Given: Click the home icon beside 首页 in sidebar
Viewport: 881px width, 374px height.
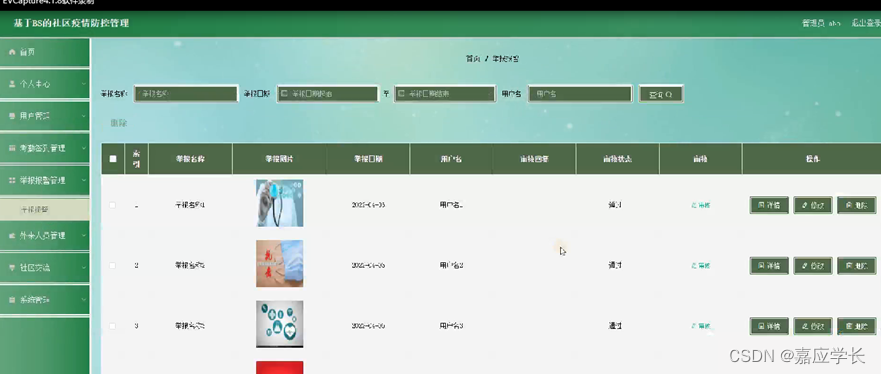Looking at the screenshot, I should (x=12, y=52).
